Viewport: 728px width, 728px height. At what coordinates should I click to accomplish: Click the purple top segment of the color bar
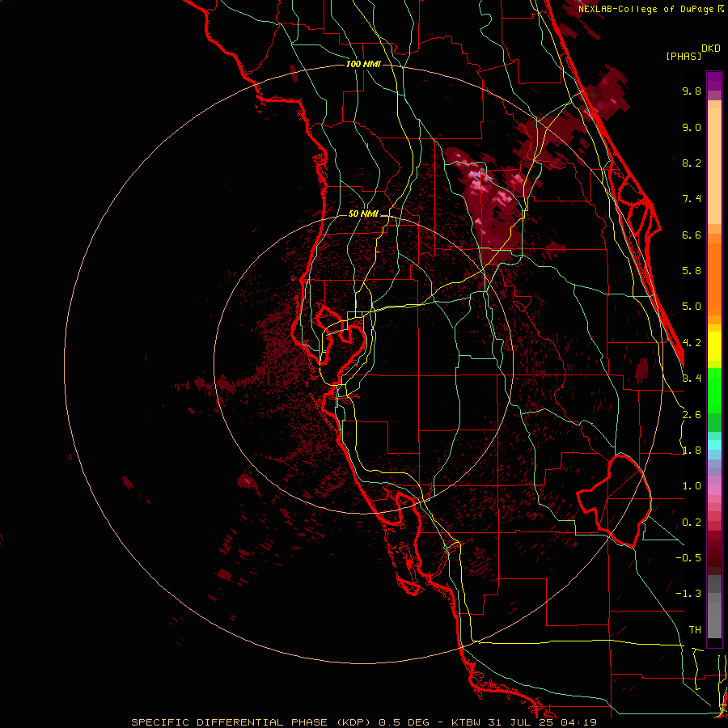(x=714, y=81)
